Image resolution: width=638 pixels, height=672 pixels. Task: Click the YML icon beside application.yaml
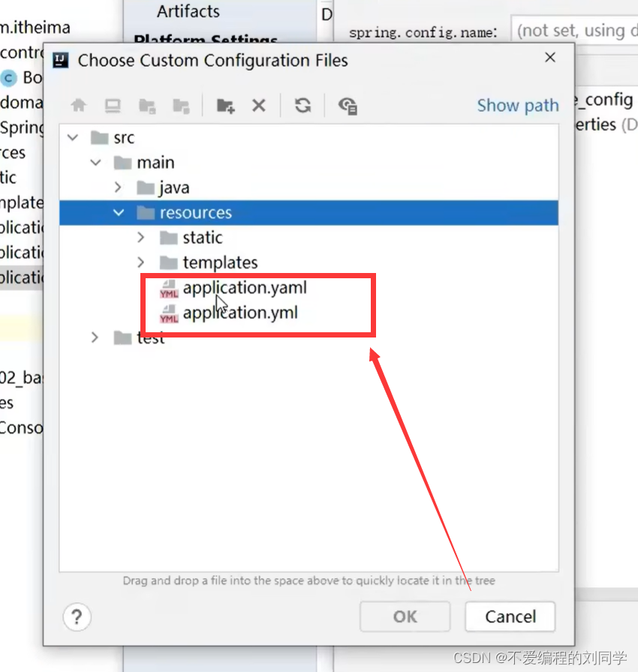(x=168, y=287)
